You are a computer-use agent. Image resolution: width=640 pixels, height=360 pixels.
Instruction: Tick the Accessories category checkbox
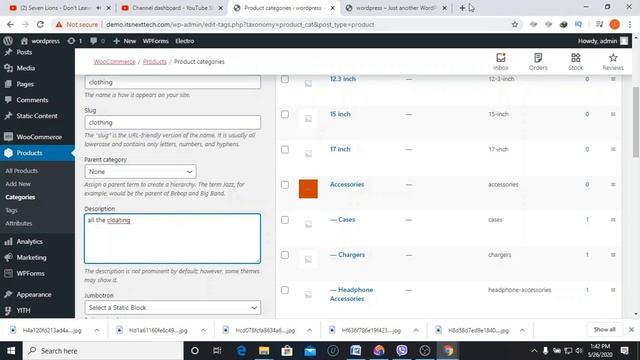285,184
